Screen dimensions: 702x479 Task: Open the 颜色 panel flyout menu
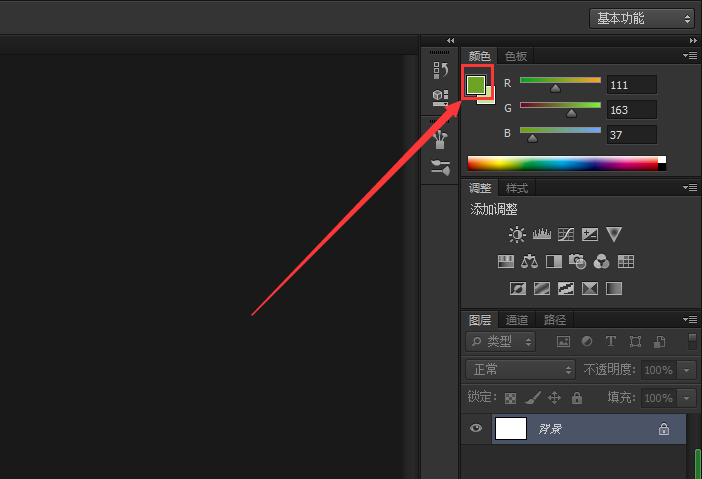(690, 56)
